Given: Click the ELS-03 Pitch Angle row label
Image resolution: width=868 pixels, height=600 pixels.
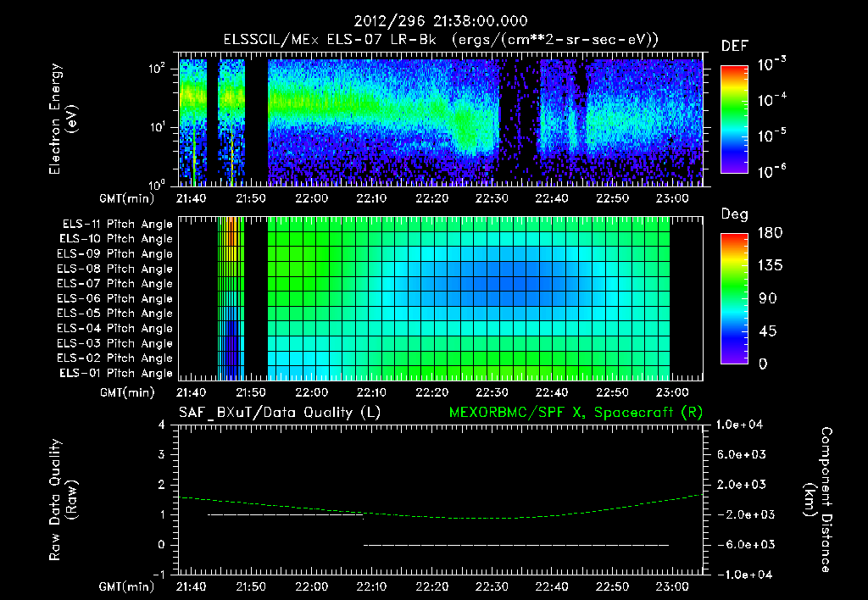Looking at the screenshot, I should click(115, 343).
